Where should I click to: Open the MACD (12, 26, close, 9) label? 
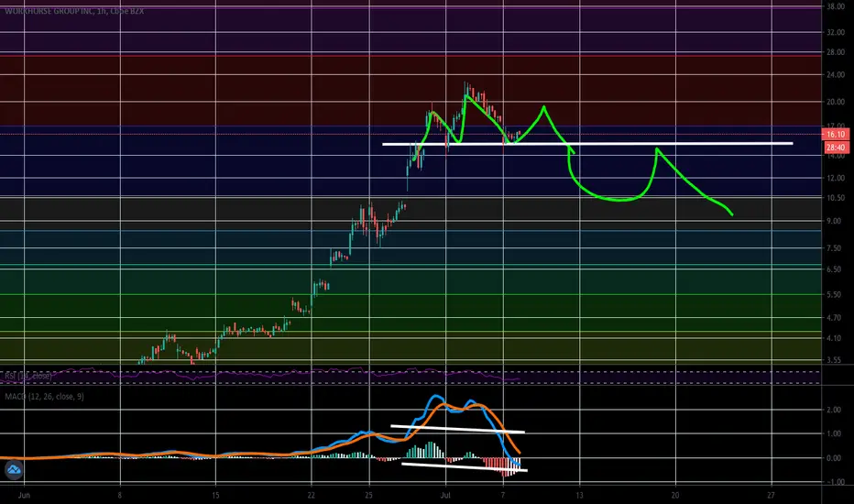click(x=44, y=397)
